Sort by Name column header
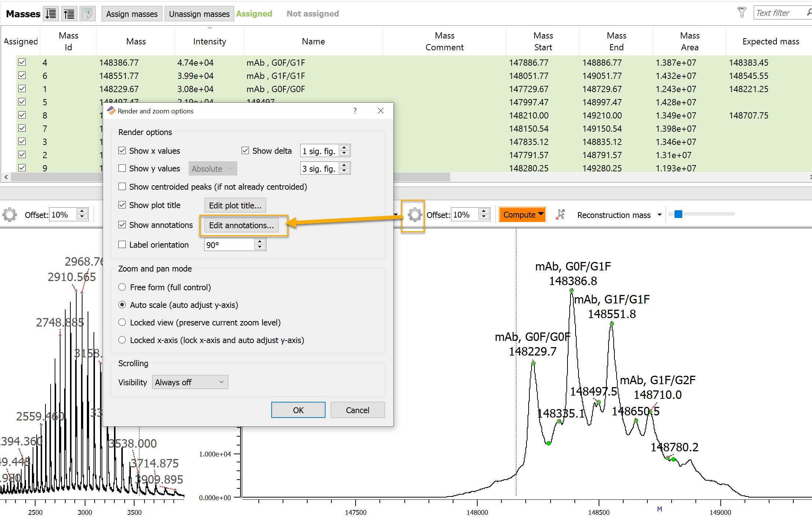 click(313, 41)
